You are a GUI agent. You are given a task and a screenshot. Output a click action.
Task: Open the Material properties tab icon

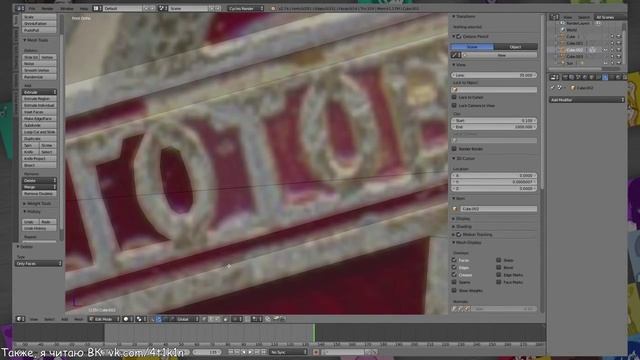click(x=618, y=77)
